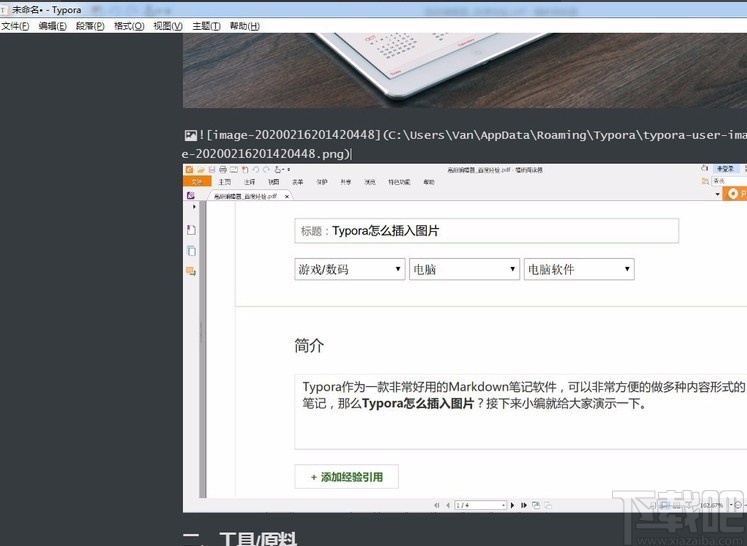Select the 视图 ribbon tab in PDF reader

(273, 182)
